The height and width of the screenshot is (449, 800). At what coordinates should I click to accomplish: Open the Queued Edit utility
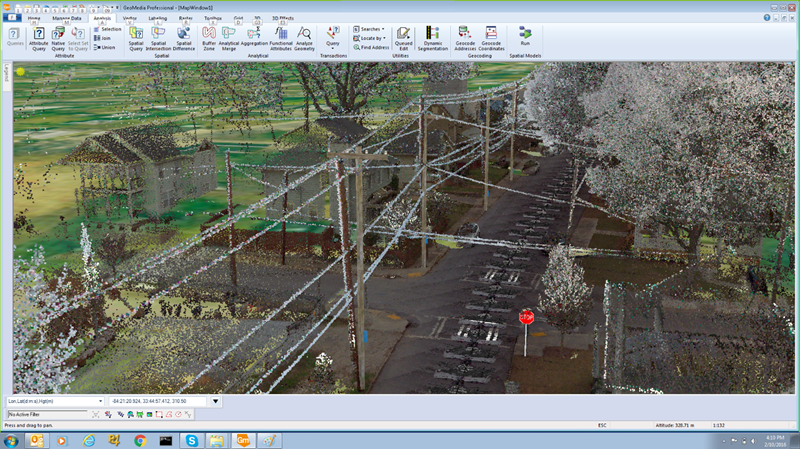(403, 39)
